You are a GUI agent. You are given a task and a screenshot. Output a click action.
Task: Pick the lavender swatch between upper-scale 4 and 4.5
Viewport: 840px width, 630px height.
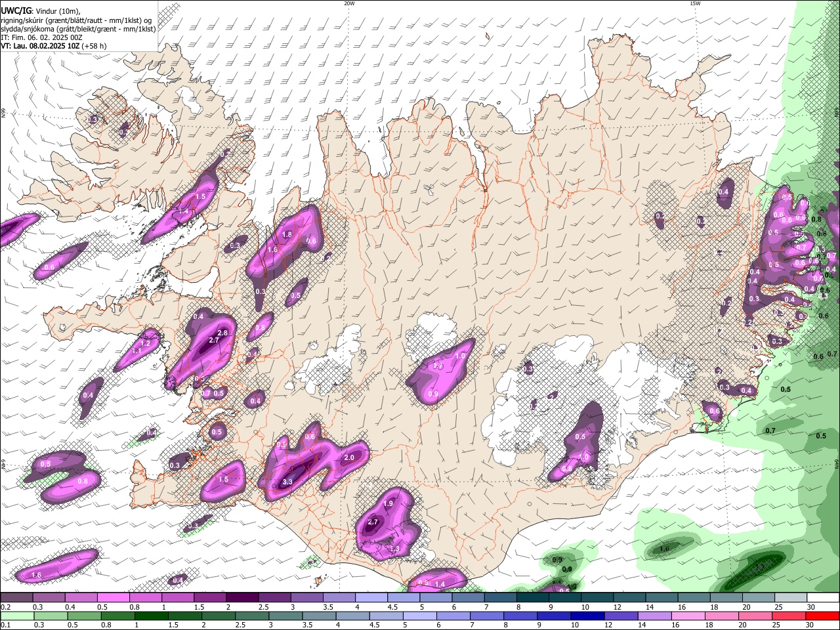coord(372,597)
